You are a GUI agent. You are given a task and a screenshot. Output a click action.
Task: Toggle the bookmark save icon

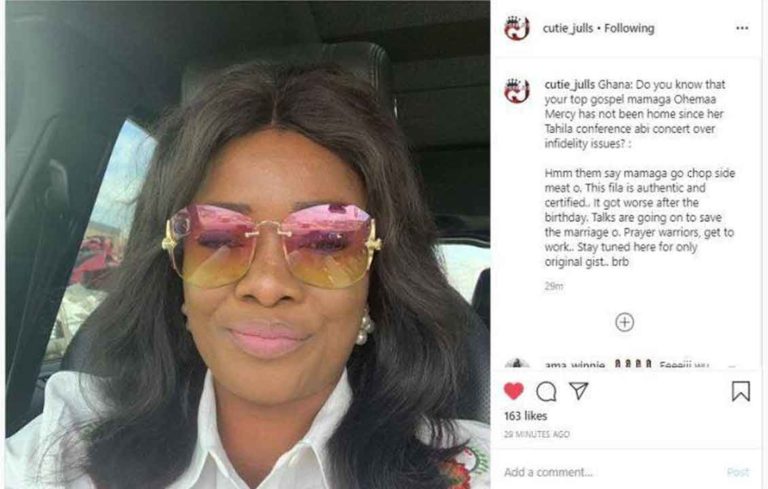(741, 391)
